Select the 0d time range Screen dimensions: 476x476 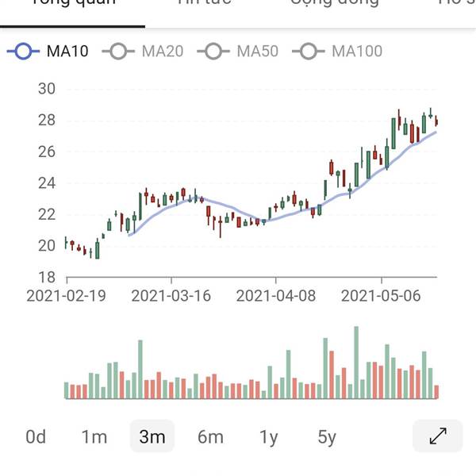pyautogui.click(x=36, y=437)
